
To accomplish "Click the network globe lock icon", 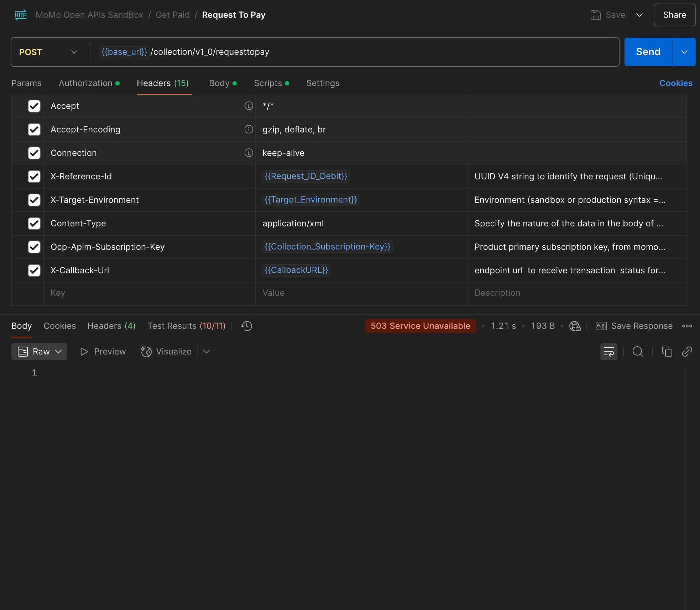I will (575, 326).
